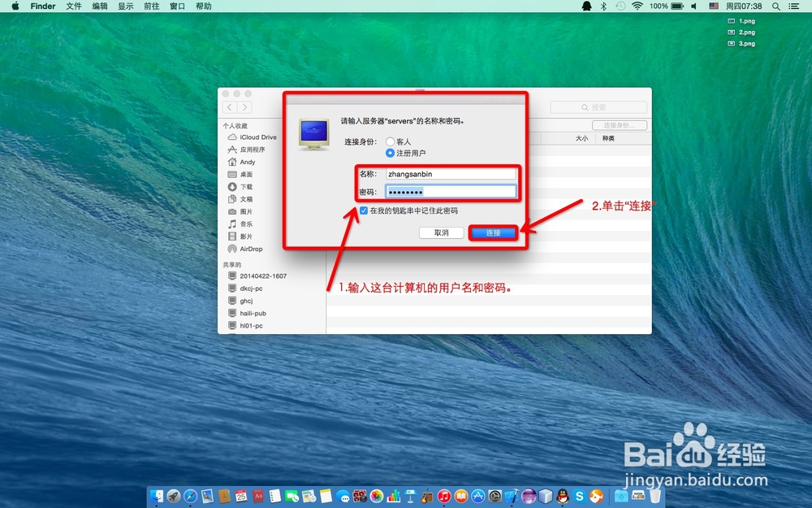Click the 取消 cancel button

coord(441,232)
